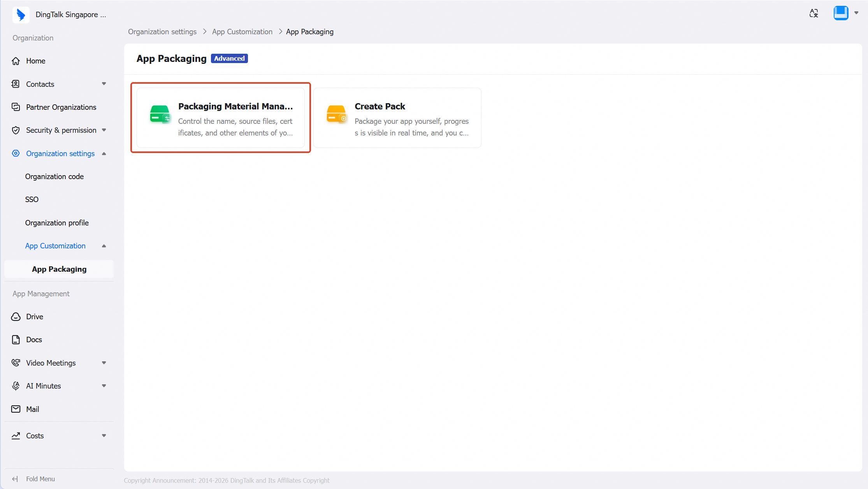Image resolution: width=868 pixels, height=489 pixels.
Task: Click the green Packaging Material icon
Action: [160, 114]
